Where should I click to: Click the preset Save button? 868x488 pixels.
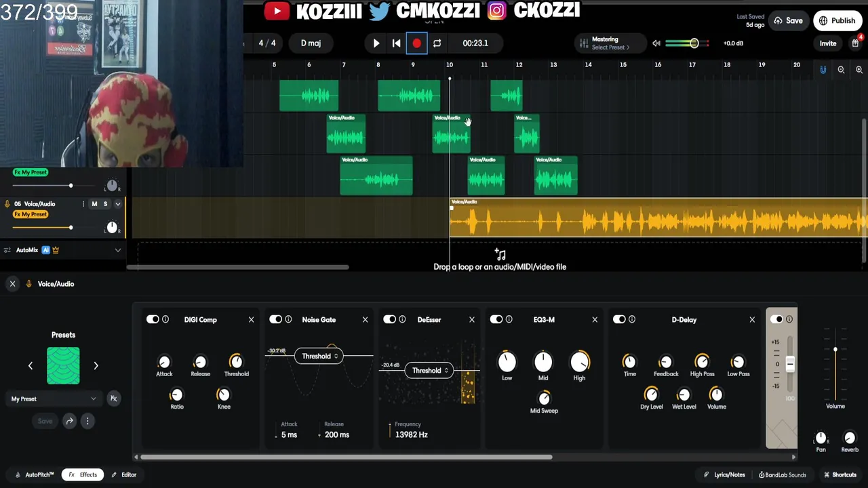point(45,421)
